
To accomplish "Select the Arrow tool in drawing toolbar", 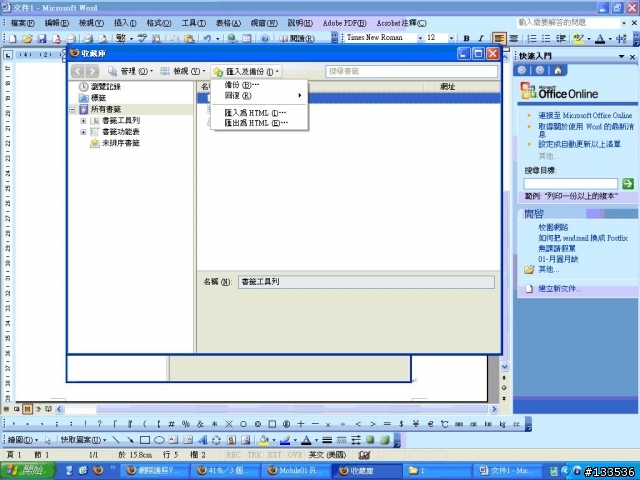I will pyautogui.click(x=130, y=440).
